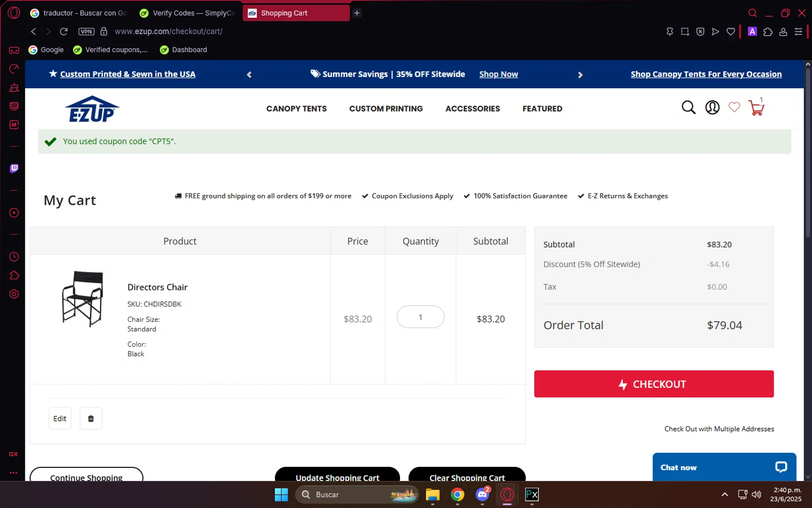The image size is (812, 508).
Task: Switch to traductor Google tab
Action: click(78, 13)
